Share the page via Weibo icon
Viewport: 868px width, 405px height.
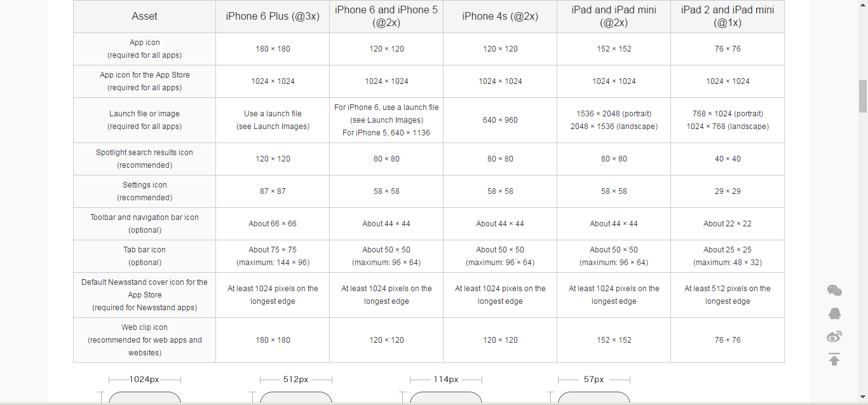pos(834,336)
